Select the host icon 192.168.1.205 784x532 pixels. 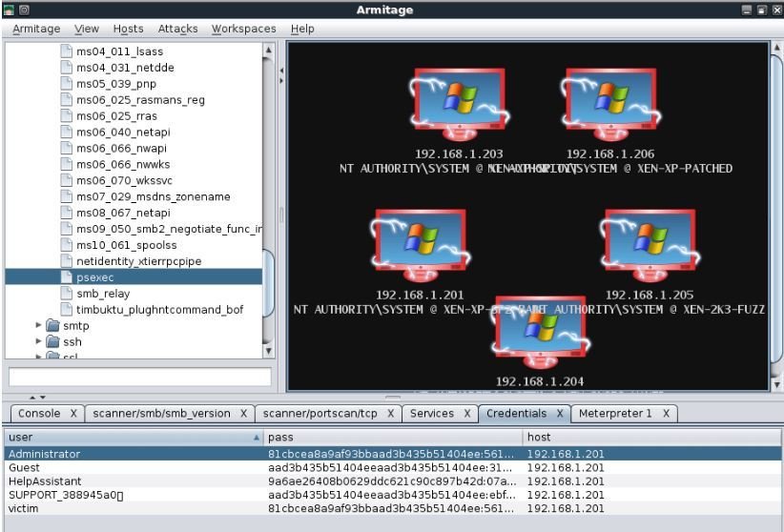tap(650, 245)
